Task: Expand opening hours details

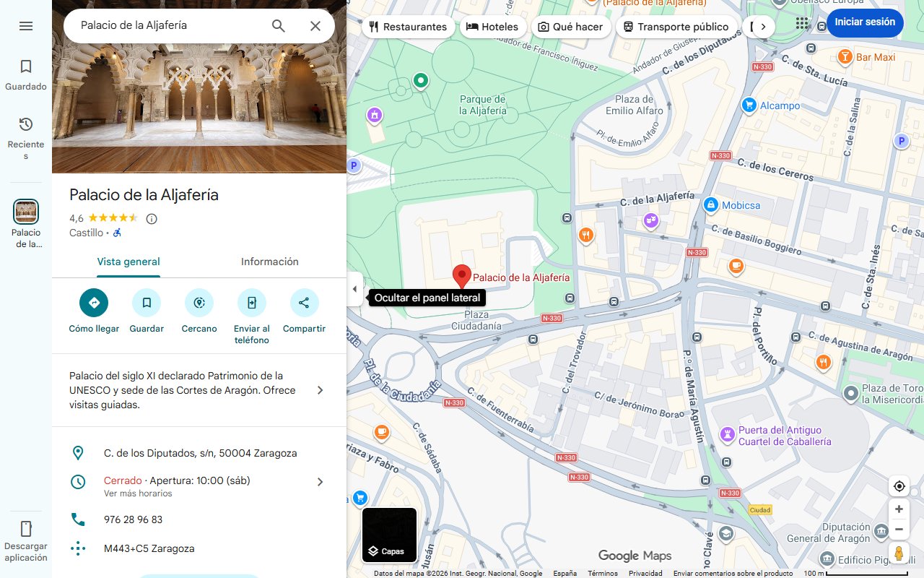Action: 321,482
